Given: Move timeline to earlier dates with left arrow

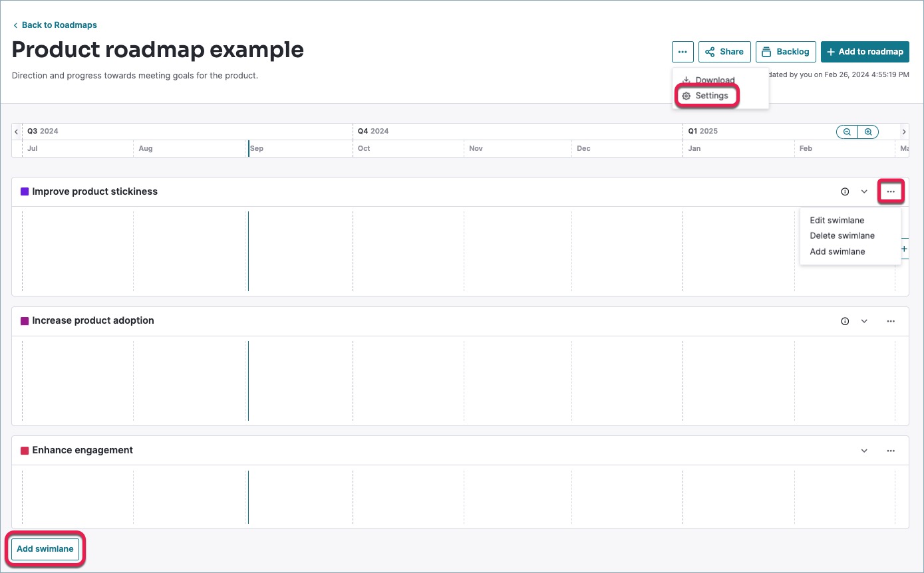Looking at the screenshot, I should (x=17, y=132).
